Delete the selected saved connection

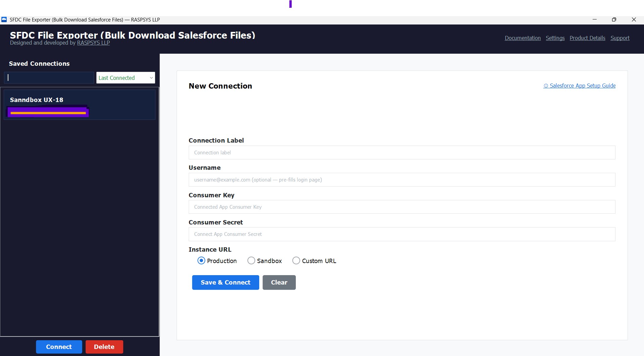pyautogui.click(x=104, y=347)
